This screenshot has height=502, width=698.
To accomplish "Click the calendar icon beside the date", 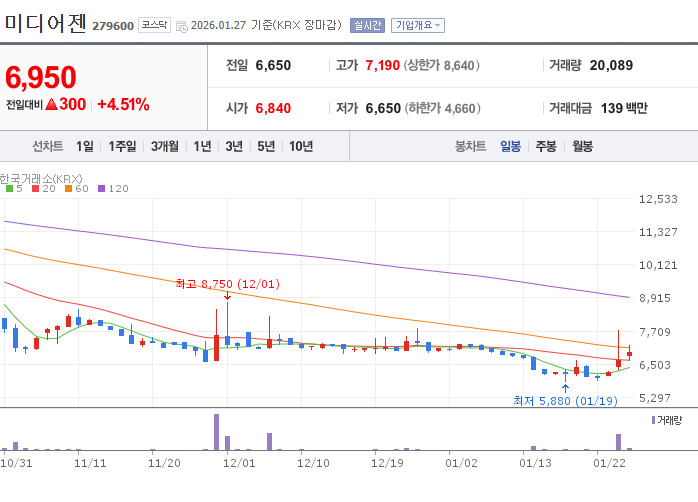I will (x=182, y=26).
